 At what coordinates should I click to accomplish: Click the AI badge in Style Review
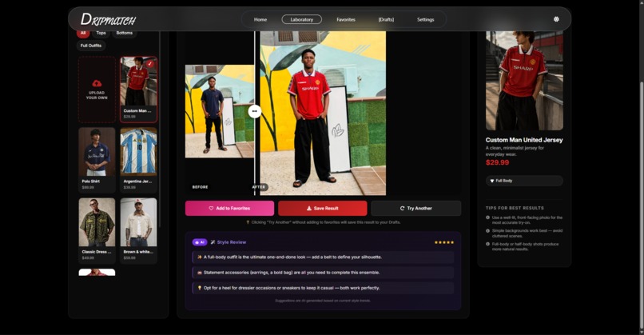coord(200,242)
